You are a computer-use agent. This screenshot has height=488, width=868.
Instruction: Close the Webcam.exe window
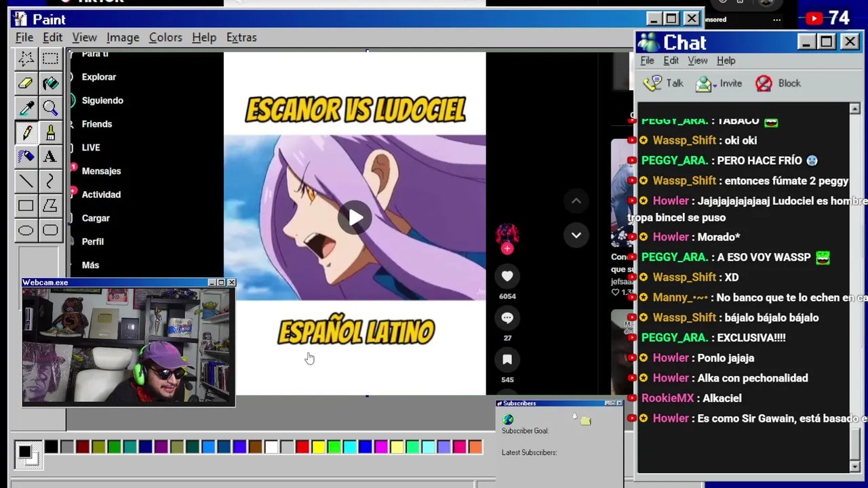pyautogui.click(x=231, y=283)
